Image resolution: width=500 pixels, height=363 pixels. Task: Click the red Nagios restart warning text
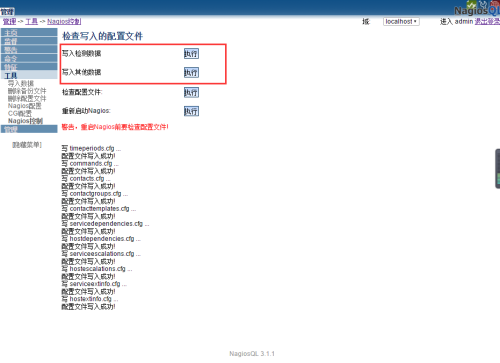pos(115,127)
